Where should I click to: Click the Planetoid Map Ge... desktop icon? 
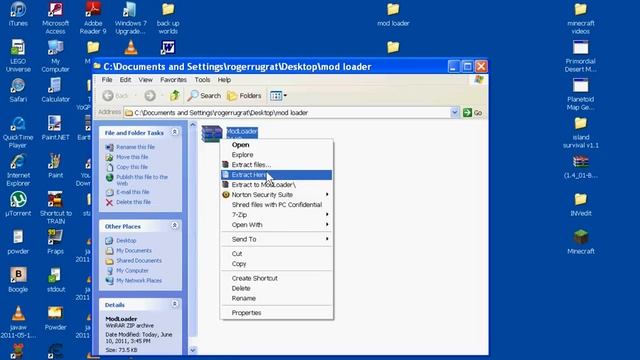(580, 94)
